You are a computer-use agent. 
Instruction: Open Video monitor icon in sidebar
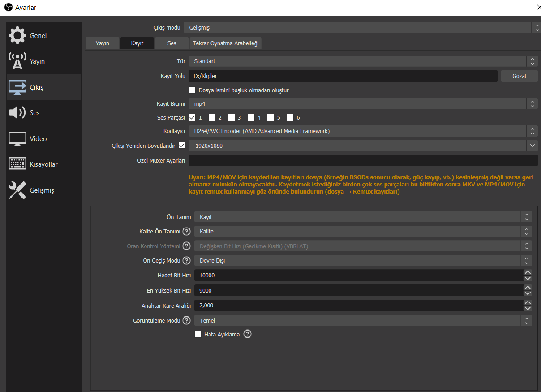coord(17,138)
